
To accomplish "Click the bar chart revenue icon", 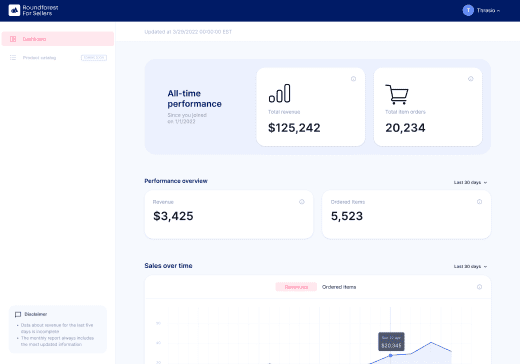I will point(279,93).
